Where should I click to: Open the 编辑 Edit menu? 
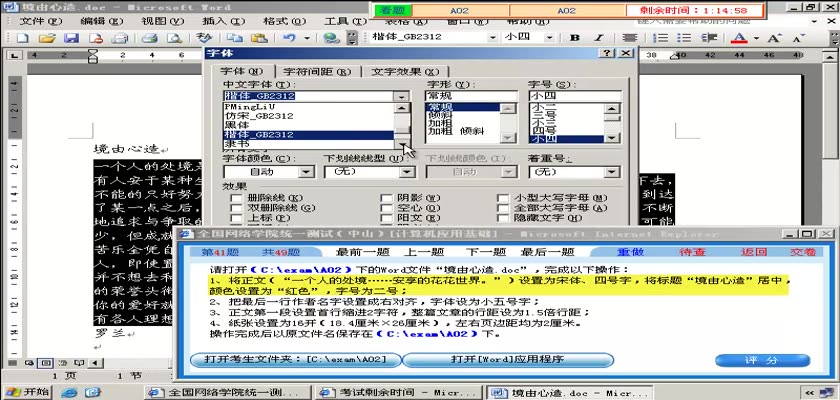(101, 21)
